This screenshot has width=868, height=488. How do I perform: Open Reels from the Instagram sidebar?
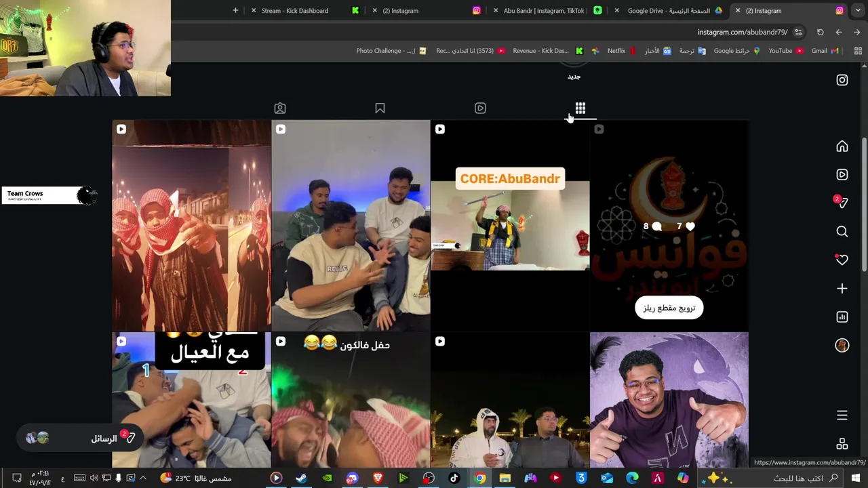tap(842, 175)
